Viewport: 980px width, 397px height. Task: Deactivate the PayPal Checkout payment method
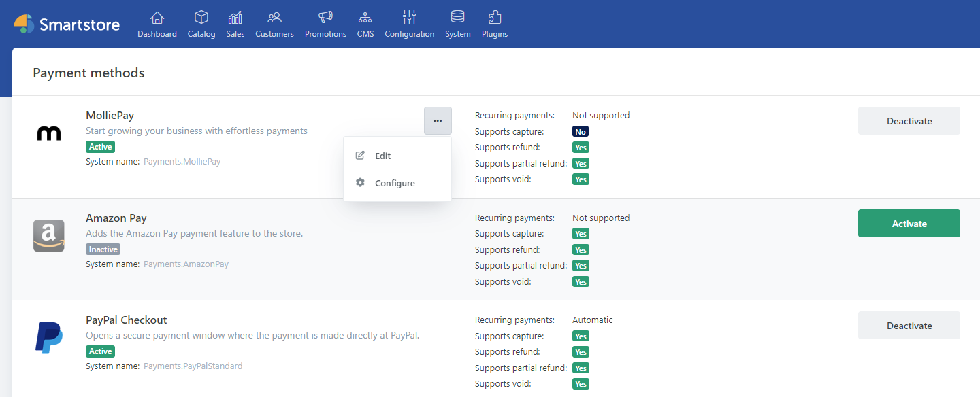click(909, 326)
